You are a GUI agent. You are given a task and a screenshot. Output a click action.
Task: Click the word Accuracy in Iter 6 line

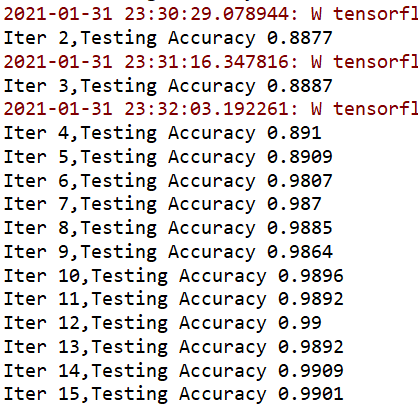[x=212, y=182]
